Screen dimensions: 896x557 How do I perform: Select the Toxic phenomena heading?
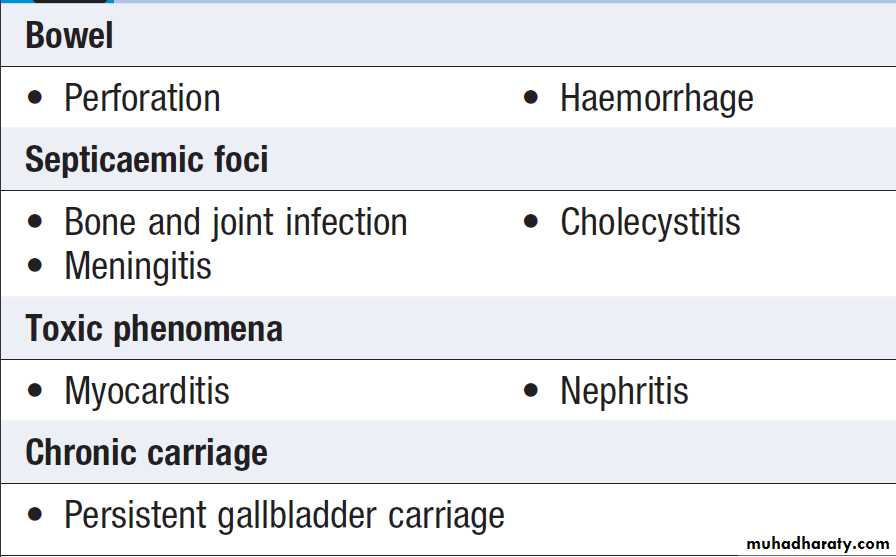(x=154, y=329)
